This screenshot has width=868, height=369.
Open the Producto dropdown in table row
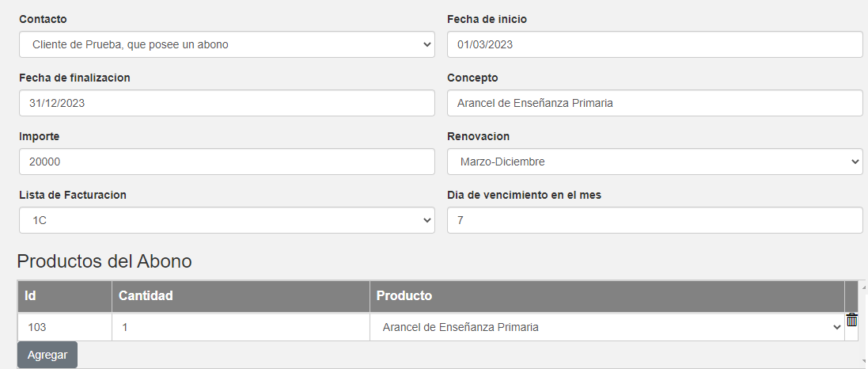click(x=607, y=327)
